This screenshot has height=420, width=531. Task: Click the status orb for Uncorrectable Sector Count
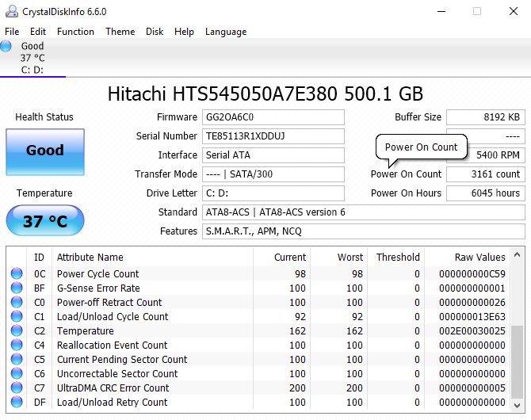pyautogui.click(x=17, y=373)
